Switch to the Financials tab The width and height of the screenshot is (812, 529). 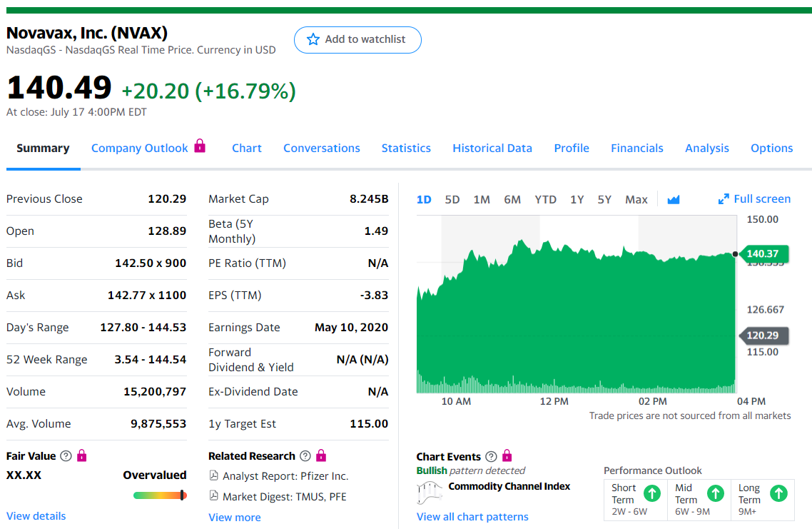click(637, 148)
